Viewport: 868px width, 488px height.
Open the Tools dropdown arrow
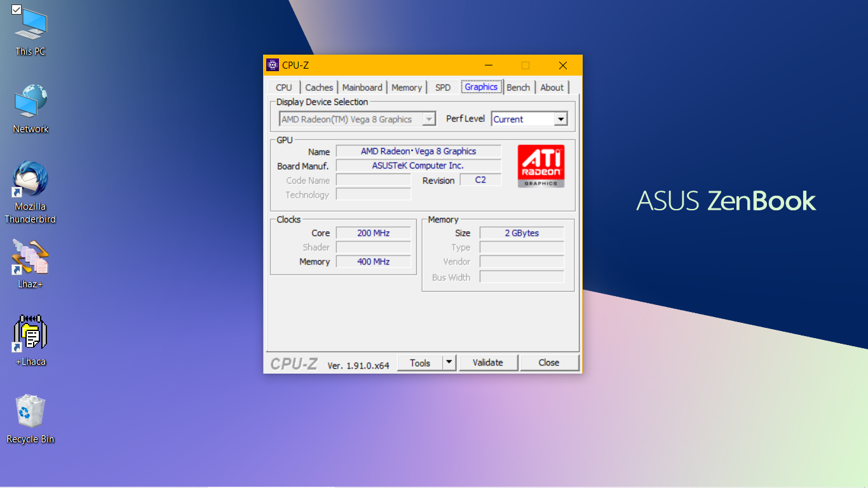(449, 362)
